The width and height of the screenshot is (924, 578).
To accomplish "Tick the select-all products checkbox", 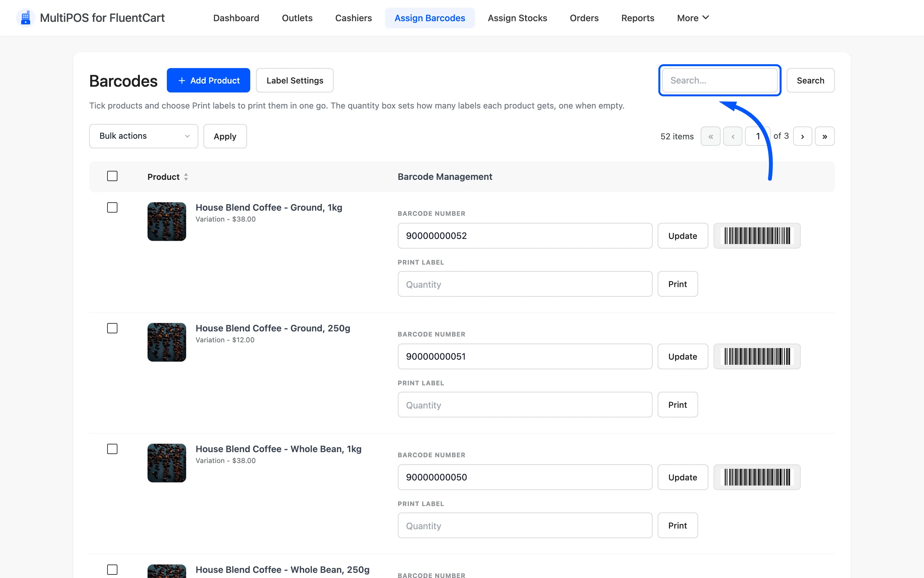I will 112,176.
